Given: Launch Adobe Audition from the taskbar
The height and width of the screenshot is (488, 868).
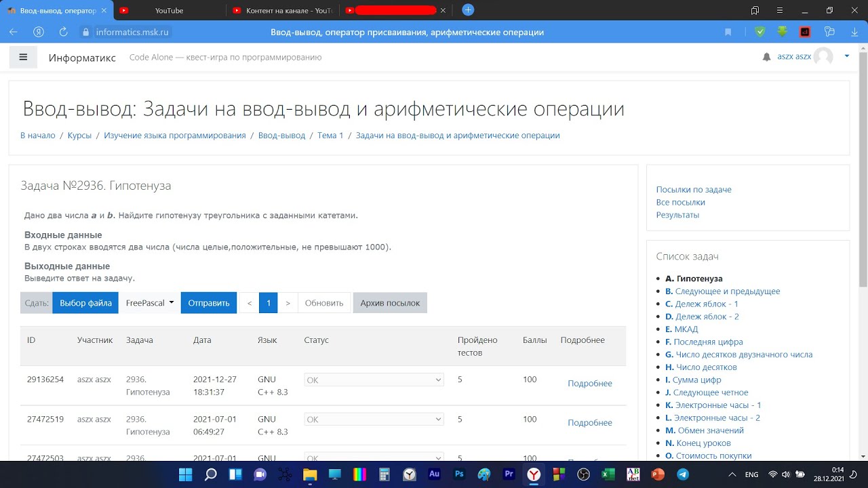Looking at the screenshot, I should [x=435, y=474].
